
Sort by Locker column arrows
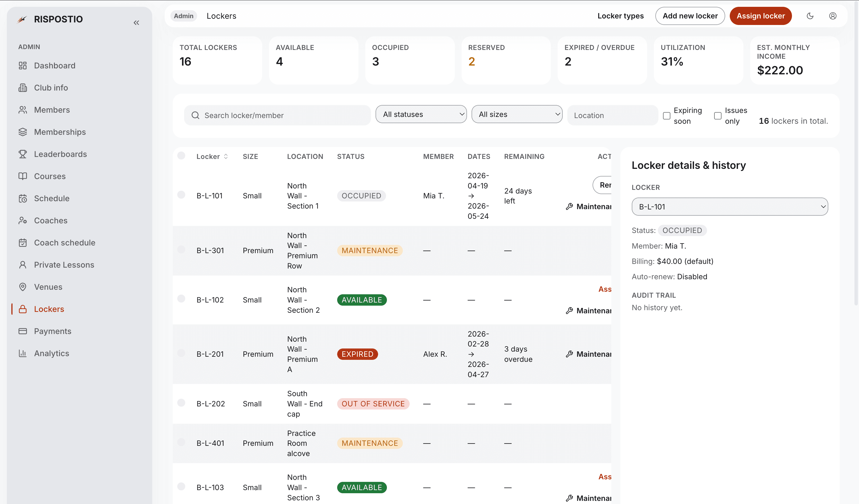tap(226, 156)
